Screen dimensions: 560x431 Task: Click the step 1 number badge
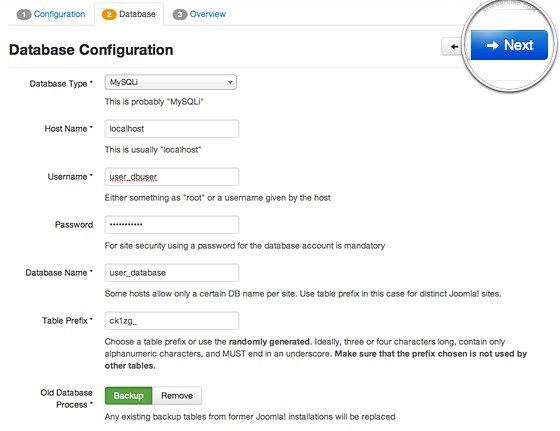point(24,15)
